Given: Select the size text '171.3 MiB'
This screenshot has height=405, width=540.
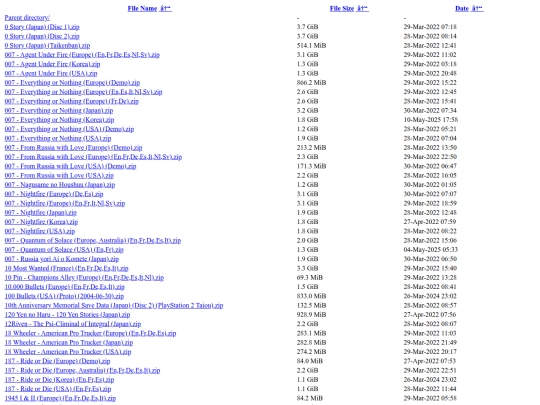Looking at the screenshot, I should click(x=311, y=166).
